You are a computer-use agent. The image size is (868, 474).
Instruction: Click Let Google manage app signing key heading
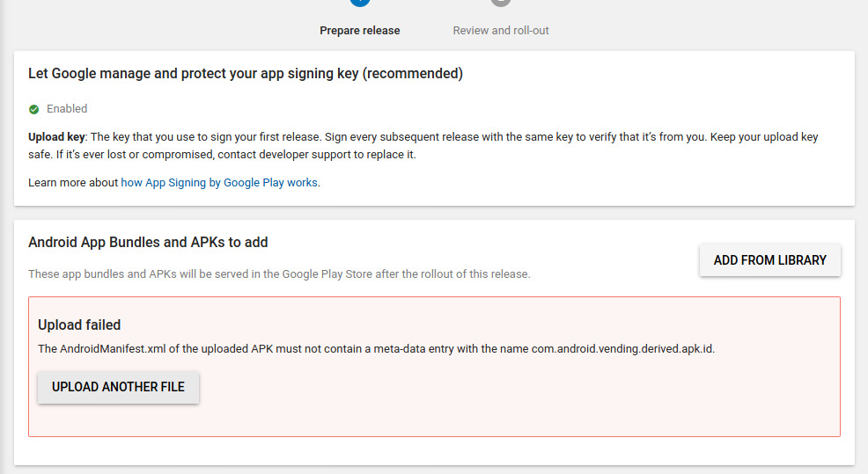(x=246, y=74)
